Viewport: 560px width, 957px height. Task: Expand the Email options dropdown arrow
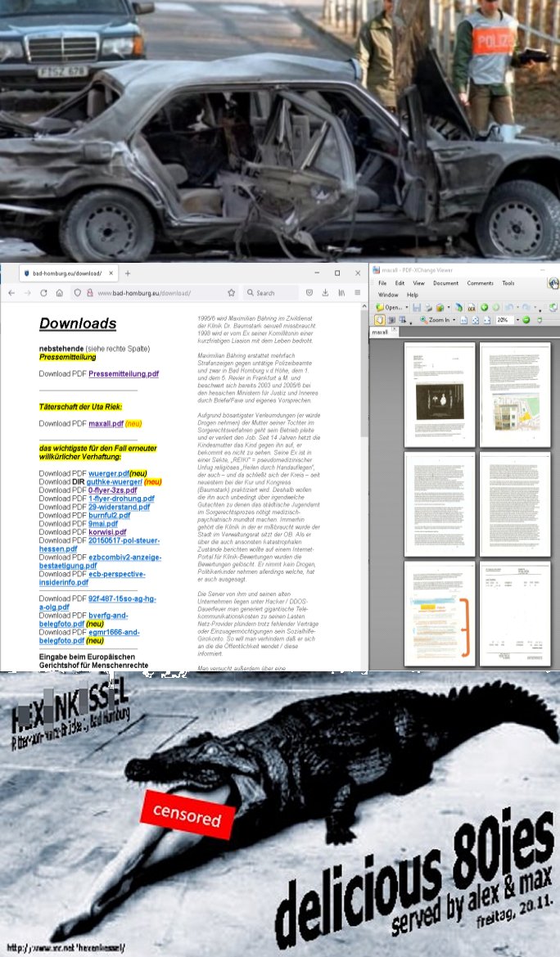point(449,308)
